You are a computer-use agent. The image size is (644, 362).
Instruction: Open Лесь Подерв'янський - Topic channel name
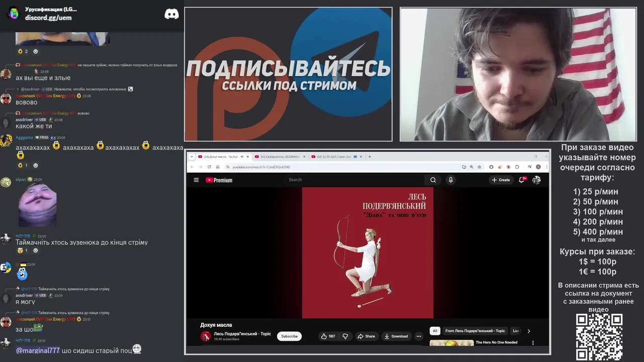click(x=242, y=334)
